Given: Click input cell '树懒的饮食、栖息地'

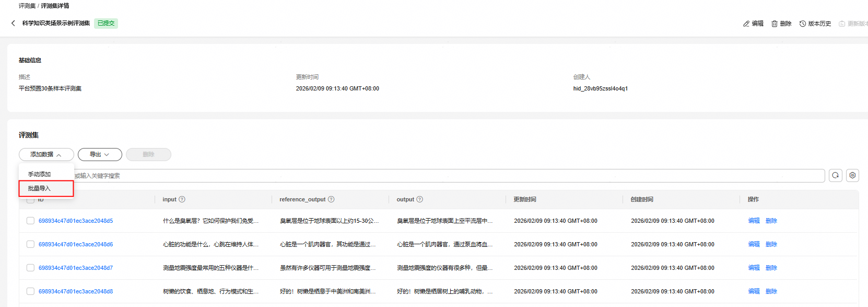Looking at the screenshot, I should coord(210,291).
